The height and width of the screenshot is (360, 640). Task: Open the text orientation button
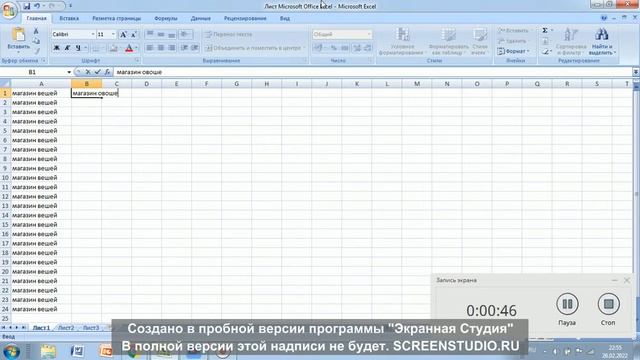point(186,34)
